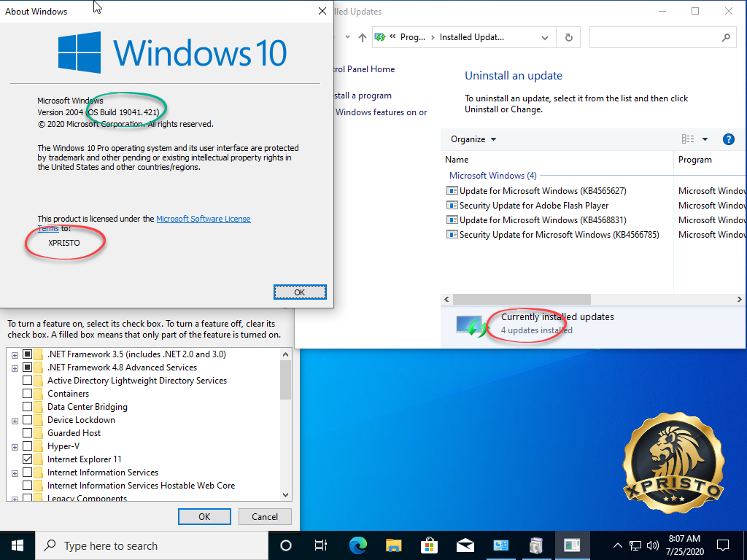Click the folder icon beside Guarded Host
The height and width of the screenshot is (560, 747).
(x=39, y=433)
